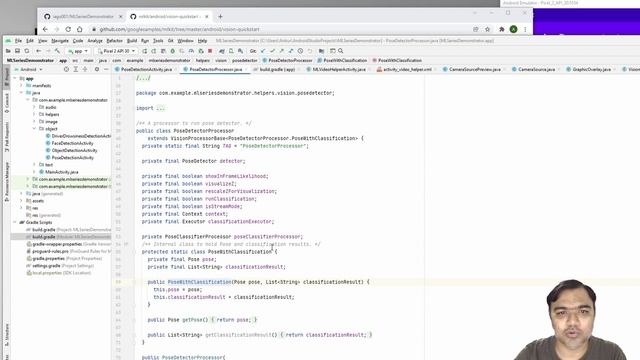The width and height of the screenshot is (640, 360).
Task: Commit changes with the green checkmark icon
Action: [273, 51]
